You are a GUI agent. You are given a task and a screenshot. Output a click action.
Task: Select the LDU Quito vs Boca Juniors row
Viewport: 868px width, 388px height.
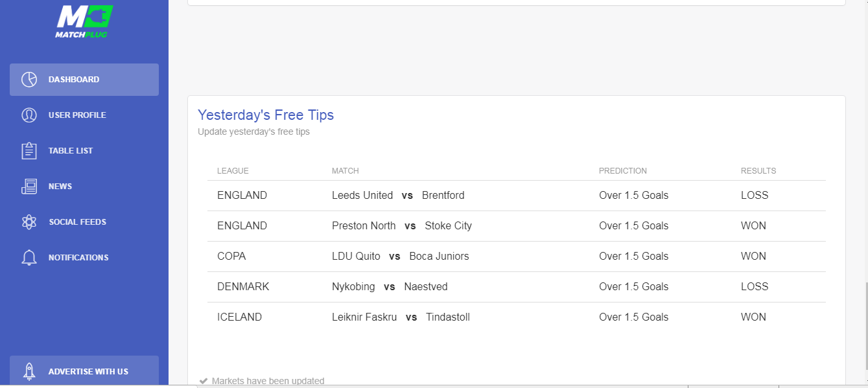517,257
